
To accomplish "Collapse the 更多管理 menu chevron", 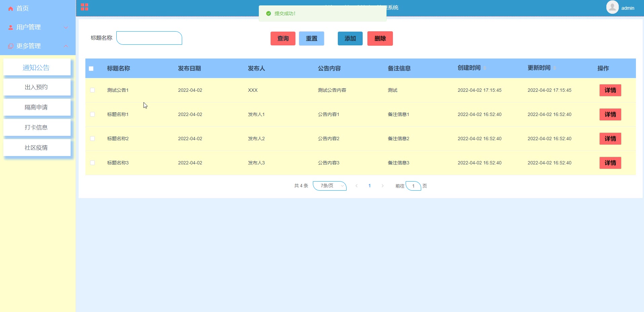I will (x=66, y=46).
